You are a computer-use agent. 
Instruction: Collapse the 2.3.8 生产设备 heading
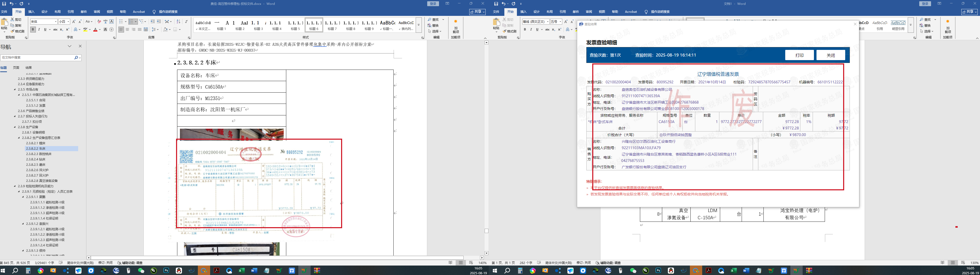pyautogui.click(x=14, y=127)
